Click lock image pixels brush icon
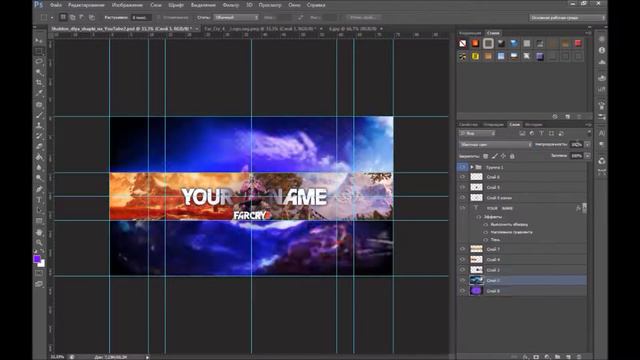640x360 pixels. click(x=495, y=156)
